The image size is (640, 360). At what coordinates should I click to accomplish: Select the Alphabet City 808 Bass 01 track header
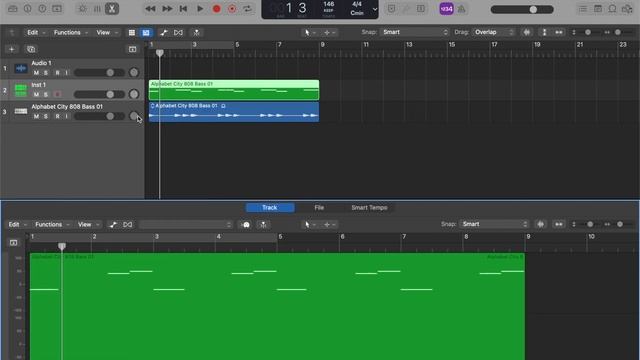[x=72, y=111]
